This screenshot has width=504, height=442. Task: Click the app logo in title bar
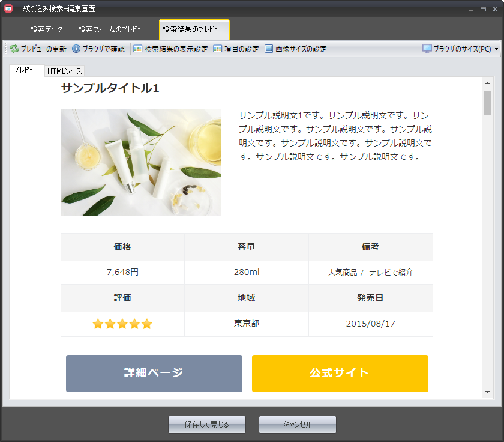(x=8, y=9)
